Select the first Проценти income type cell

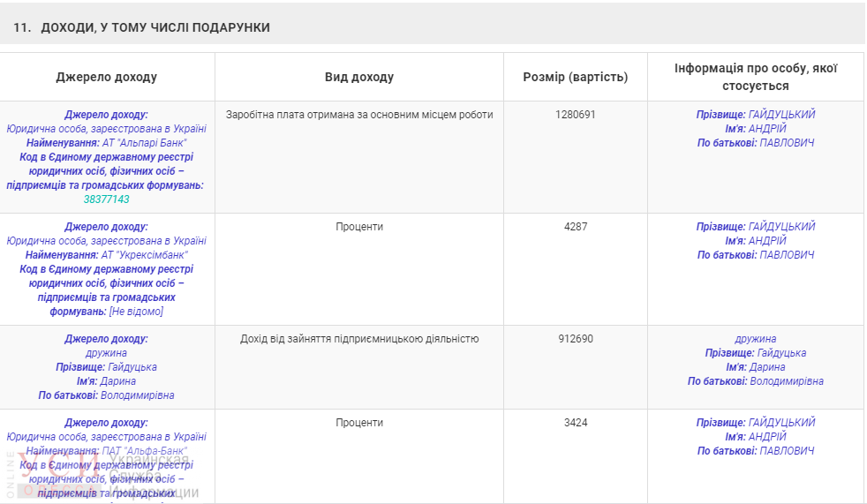[358, 227]
